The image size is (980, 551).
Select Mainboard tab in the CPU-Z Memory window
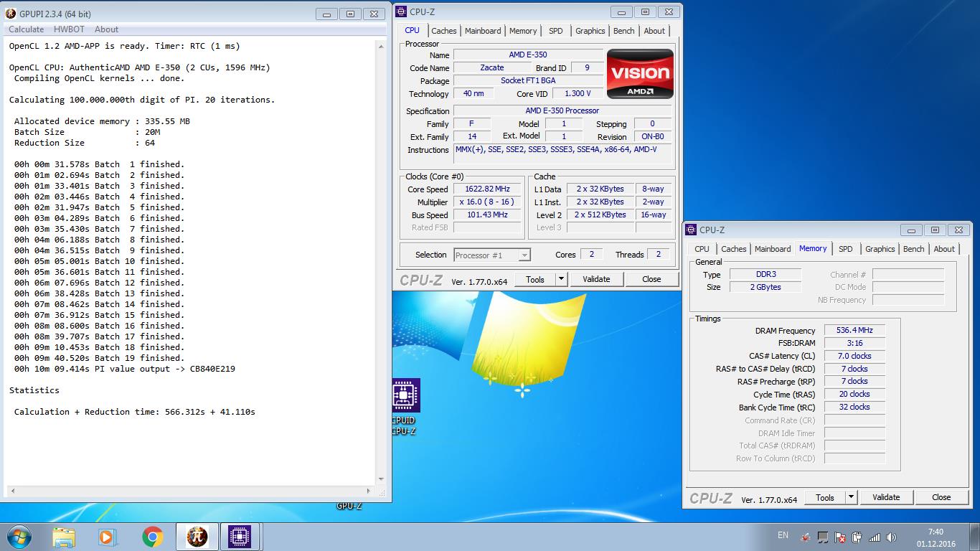tap(773, 249)
